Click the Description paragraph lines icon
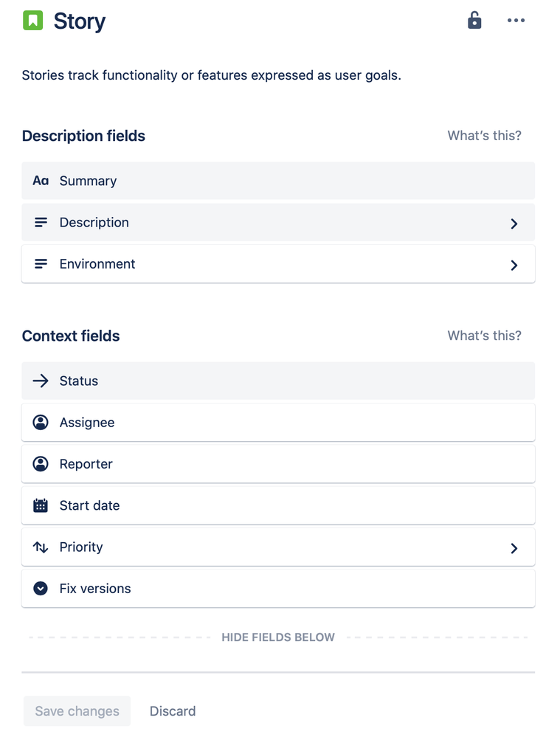 41,222
